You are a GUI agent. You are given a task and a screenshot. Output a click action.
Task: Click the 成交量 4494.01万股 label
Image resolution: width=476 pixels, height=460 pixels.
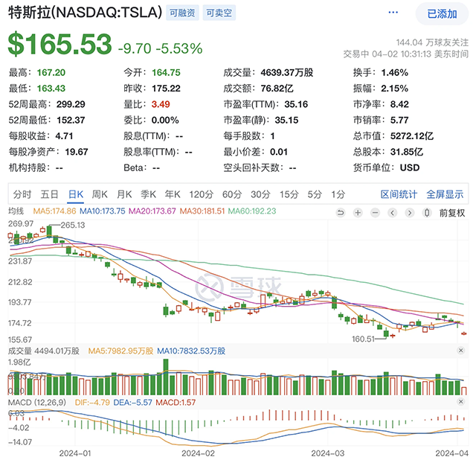tap(44, 351)
